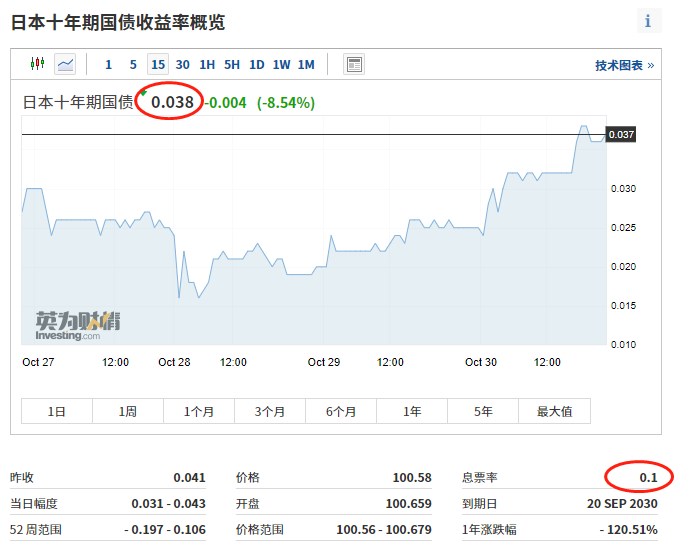Select the 5 minute interval
This screenshot has height=559, width=675.
[133, 65]
